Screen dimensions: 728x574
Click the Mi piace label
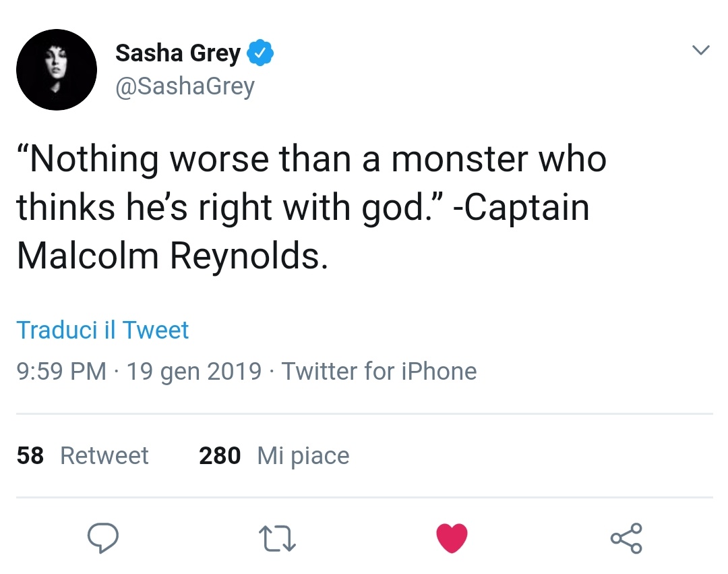[303, 456]
